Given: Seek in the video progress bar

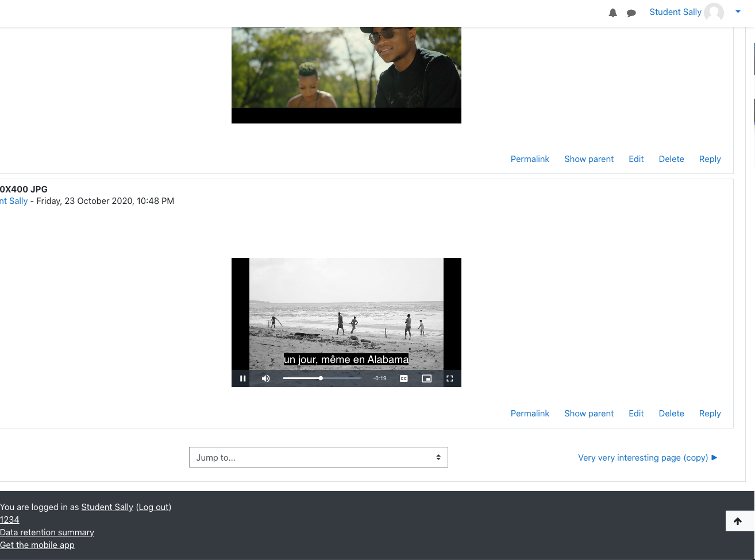Looking at the screenshot, I should [322, 379].
